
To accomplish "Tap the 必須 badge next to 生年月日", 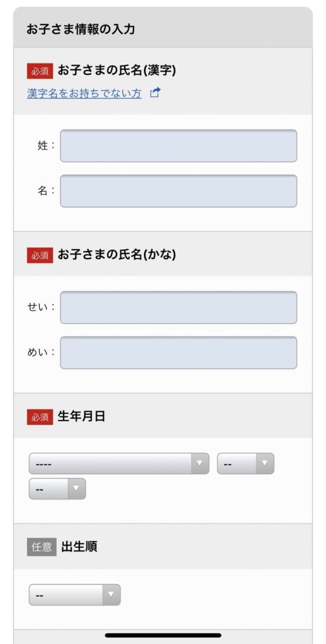I will (40, 417).
